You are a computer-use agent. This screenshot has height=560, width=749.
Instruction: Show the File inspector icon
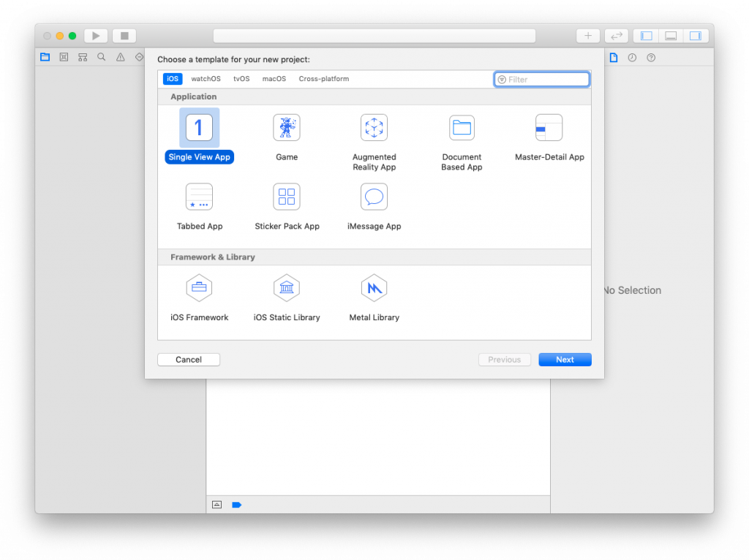point(614,57)
